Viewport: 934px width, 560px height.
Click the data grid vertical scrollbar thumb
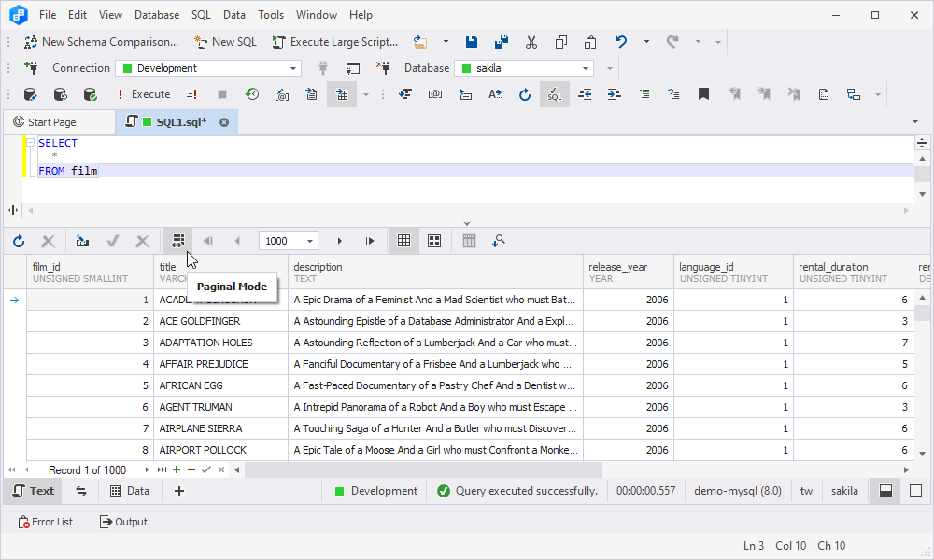[923, 313]
